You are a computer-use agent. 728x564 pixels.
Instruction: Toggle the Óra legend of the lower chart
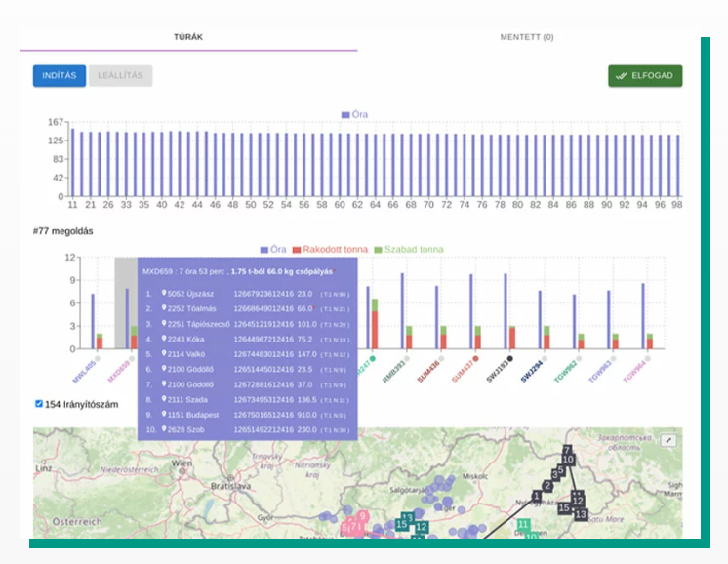pyautogui.click(x=273, y=249)
